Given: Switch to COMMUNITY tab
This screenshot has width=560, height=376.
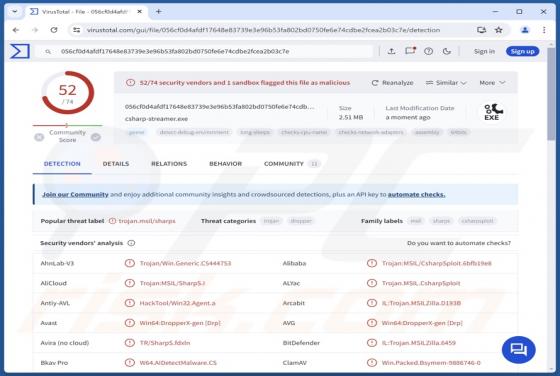Looking at the screenshot, I should pos(291,164).
